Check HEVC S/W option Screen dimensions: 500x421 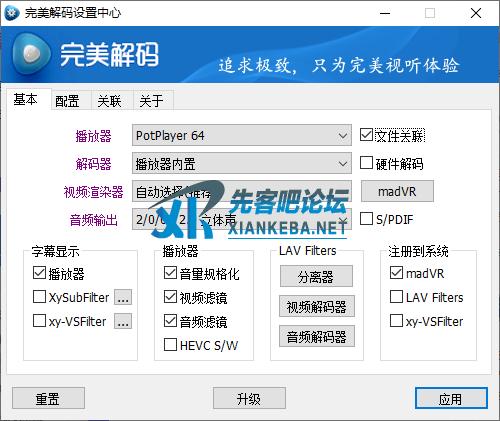(170, 345)
